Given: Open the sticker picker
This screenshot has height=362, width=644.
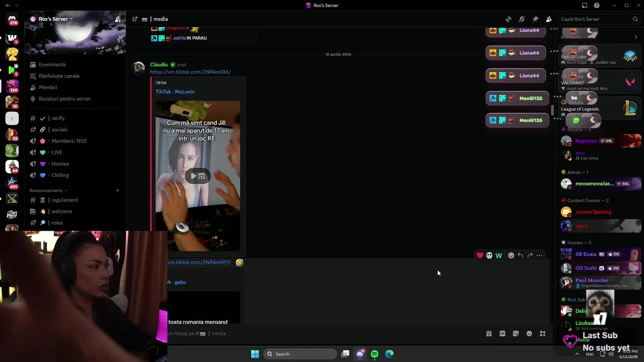Looking at the screenshot, I should (516, 333).
